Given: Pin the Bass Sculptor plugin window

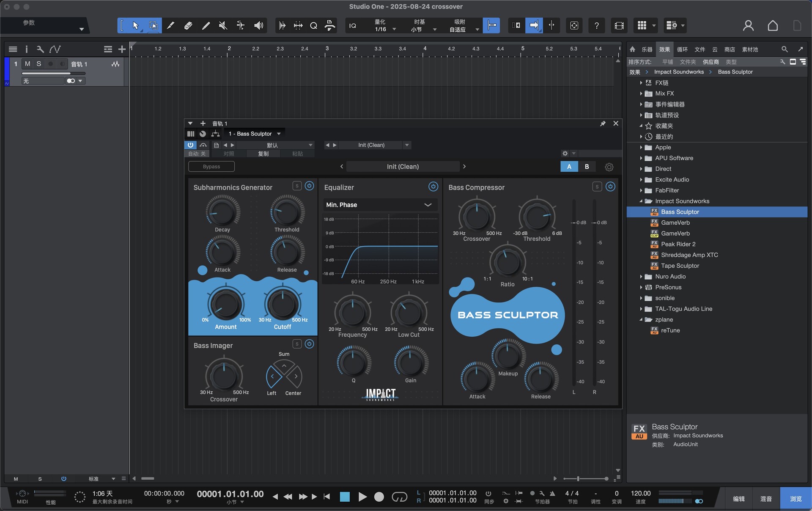Looking at the screenshot, I should [603, 124].
